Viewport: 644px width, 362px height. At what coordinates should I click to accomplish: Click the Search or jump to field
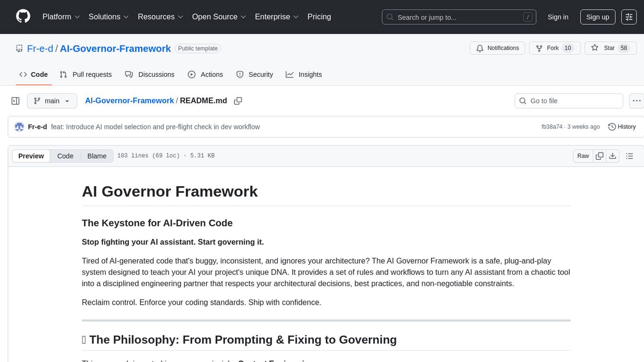click(x=459, y=17)
